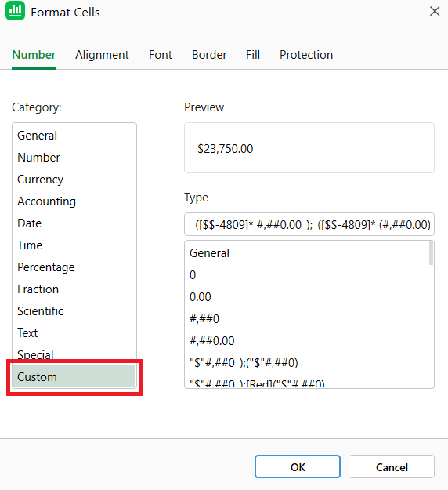448x490 pixels.
Task: Open the Alignment tab
Action: [102, 55]
